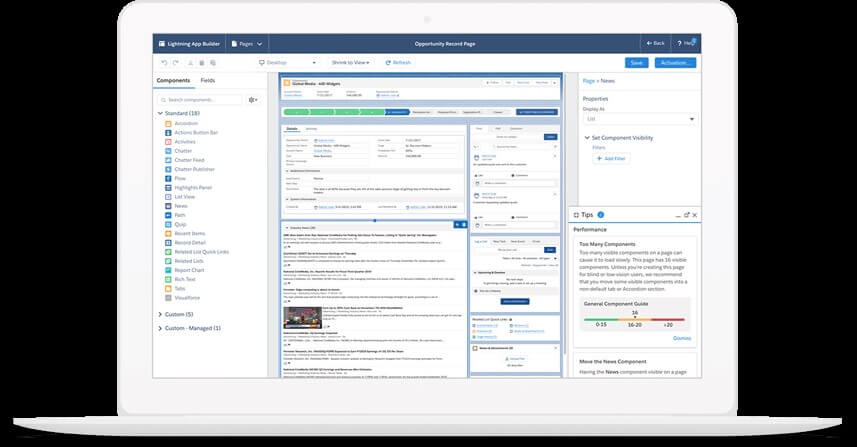The image size is (857, 447).
Task: Click the Chatter Feed component icon
Action: 166,159
